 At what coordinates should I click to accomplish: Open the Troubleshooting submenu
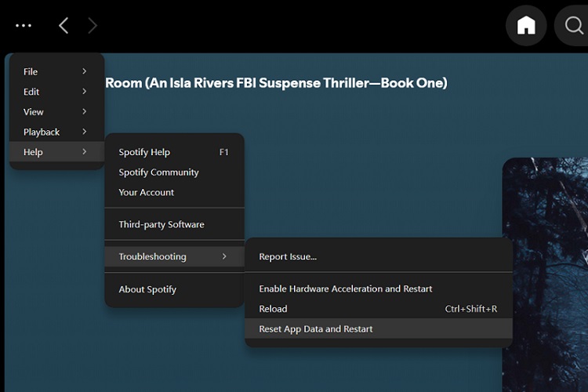(174, 256)
